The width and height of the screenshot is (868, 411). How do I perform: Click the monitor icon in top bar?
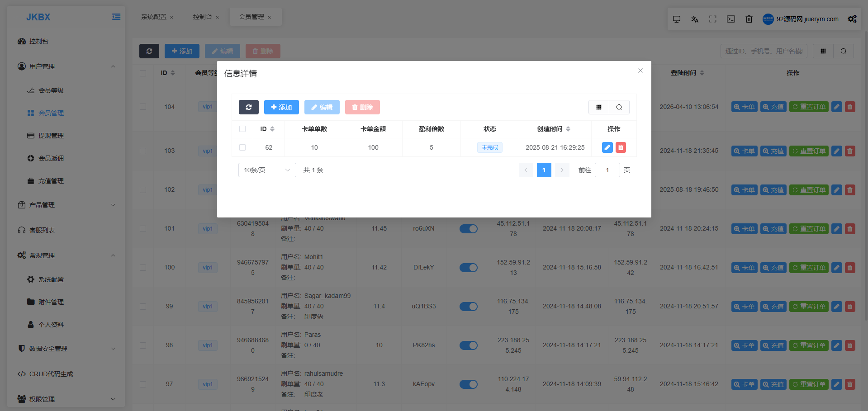coord(677,19)
